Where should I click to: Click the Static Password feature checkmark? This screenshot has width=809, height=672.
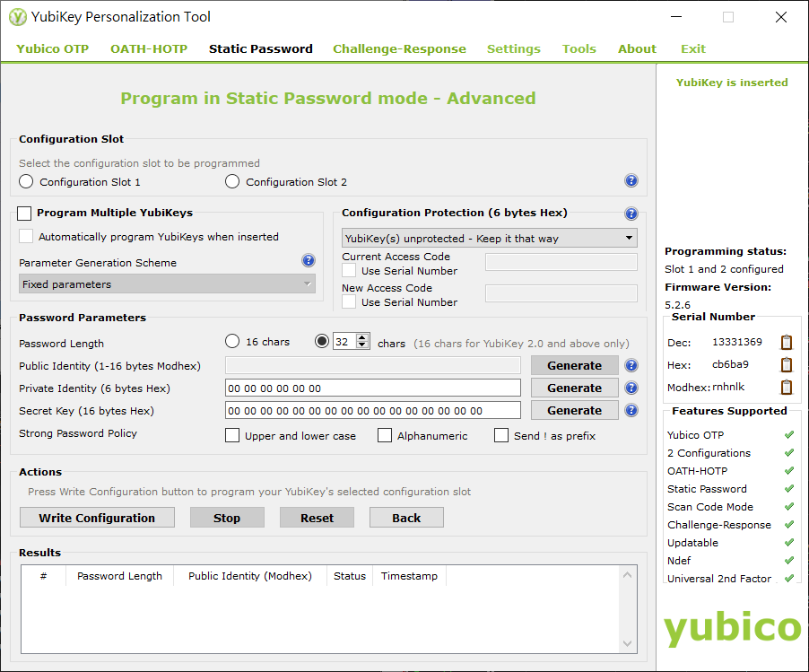point(789,489)
